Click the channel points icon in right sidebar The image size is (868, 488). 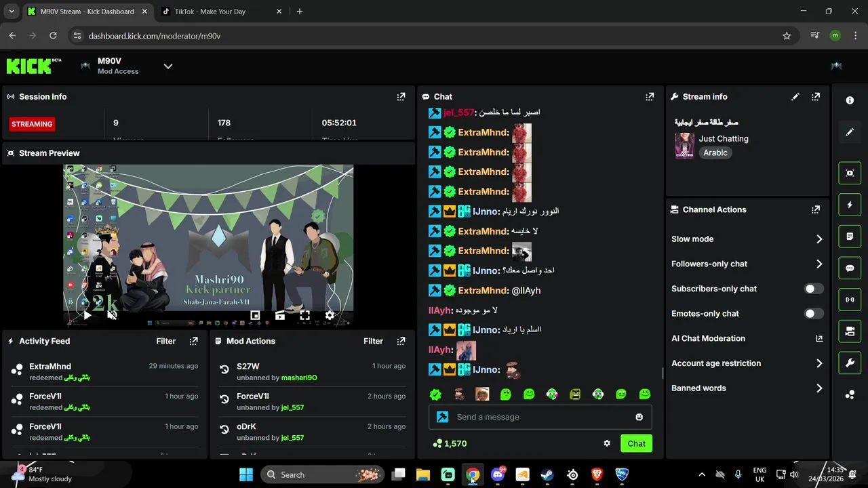(850, 394)
